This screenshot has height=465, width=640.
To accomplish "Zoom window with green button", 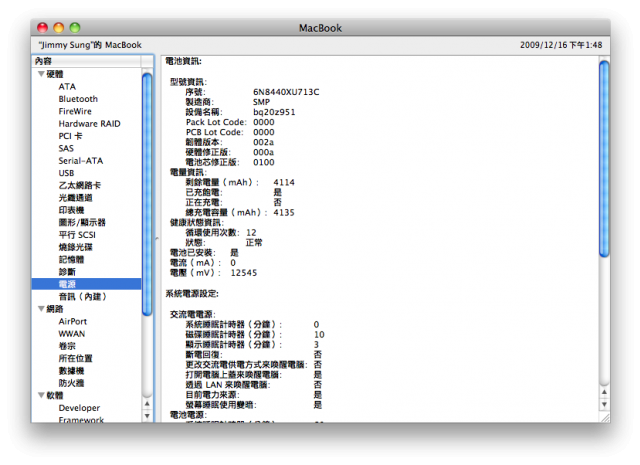I will pyautogui.click(x=75, y=27).
